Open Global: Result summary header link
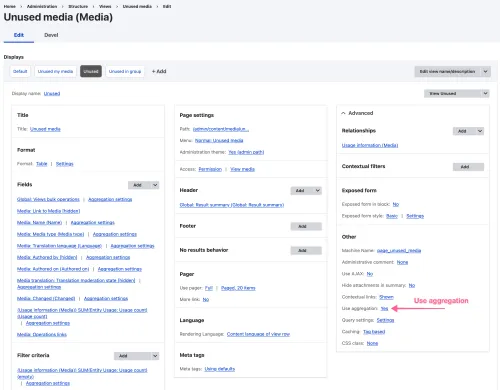This screenshot has height=390, width=500. click(232, 205)
